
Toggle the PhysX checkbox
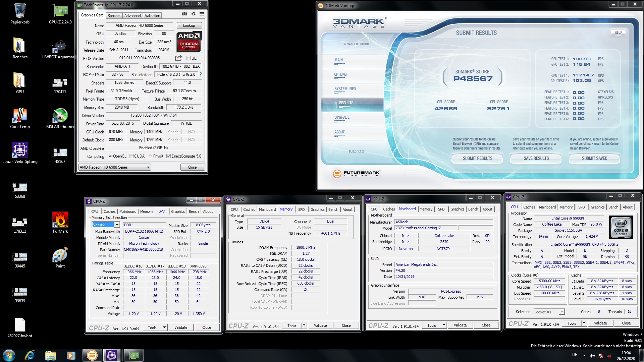pyautogui.click(x=150, y=156)
